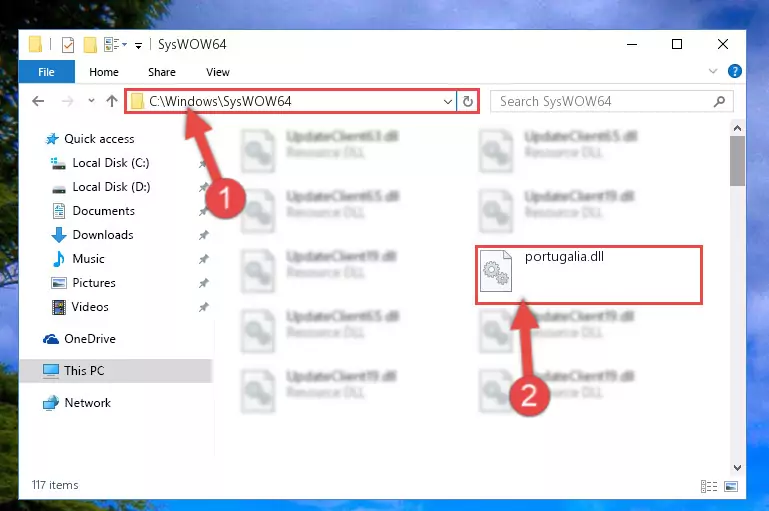Go back with the left arrow button
This screenshot has width=769, height=511.
click(x=38, y=102)
